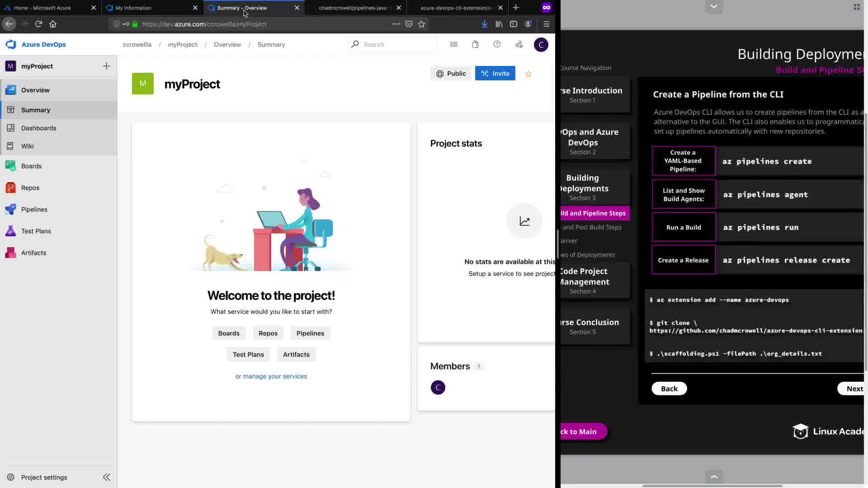Click the Marketplace shopping bag icon
868x488 pixels.
coord(475,44)
